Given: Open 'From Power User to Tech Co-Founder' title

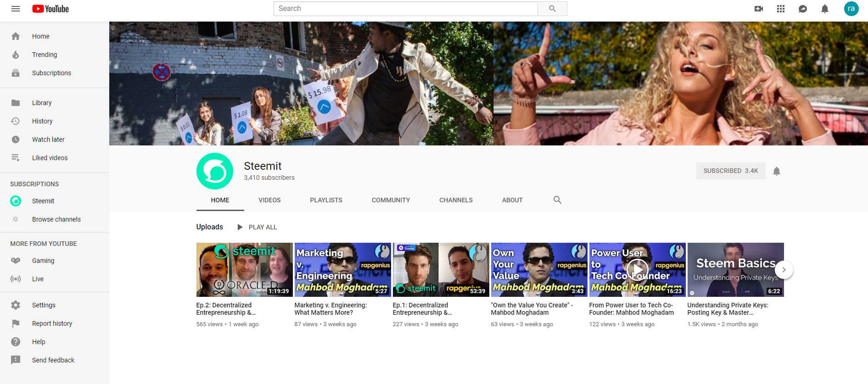Looking at the screenshot, I should [632, 309].
